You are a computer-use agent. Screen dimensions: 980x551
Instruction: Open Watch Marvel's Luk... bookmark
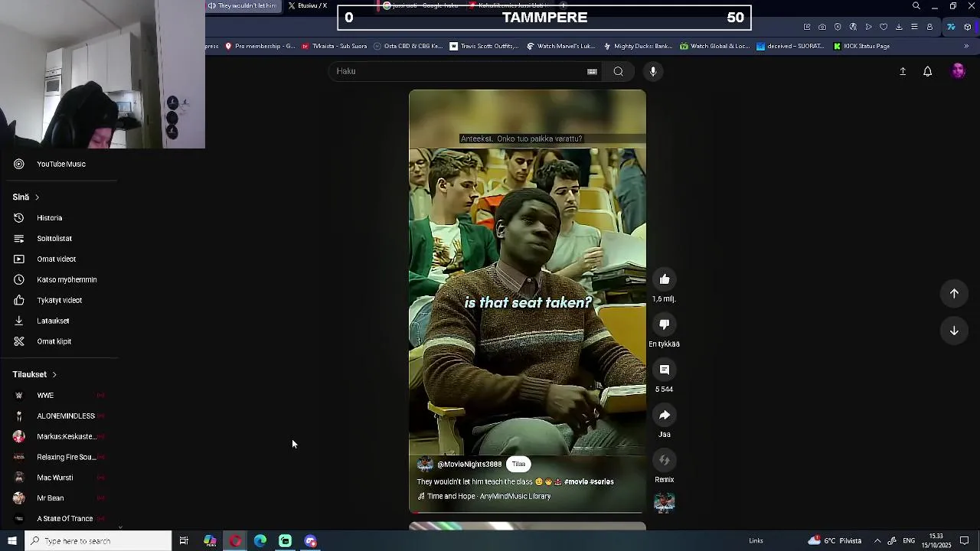tap(561, 46)
